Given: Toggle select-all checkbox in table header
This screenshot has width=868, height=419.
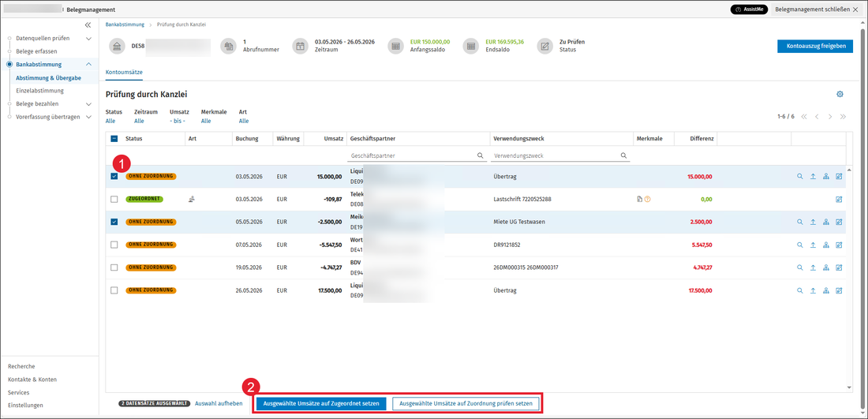Looking at the screenshot, I should pyautogui.click(x=114, y=138).
